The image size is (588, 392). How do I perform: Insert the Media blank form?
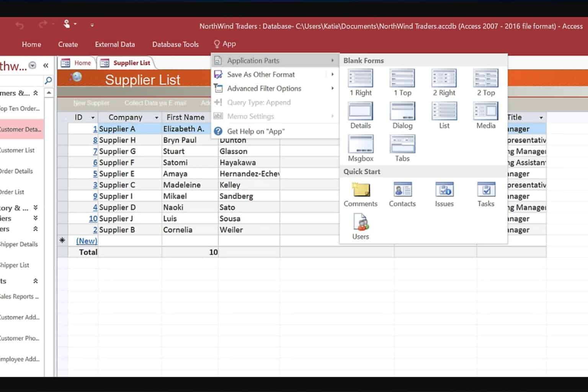tap(486, 116)
